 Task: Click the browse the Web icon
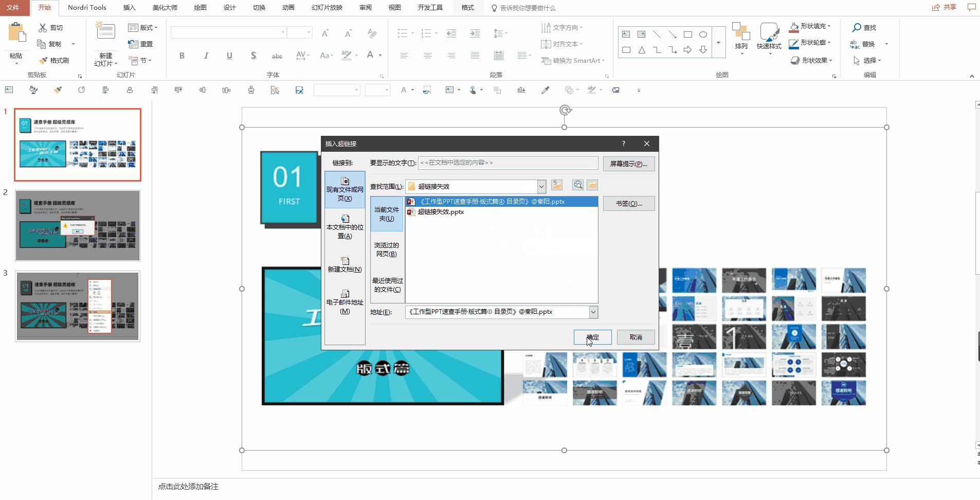[x=578, y=185]
